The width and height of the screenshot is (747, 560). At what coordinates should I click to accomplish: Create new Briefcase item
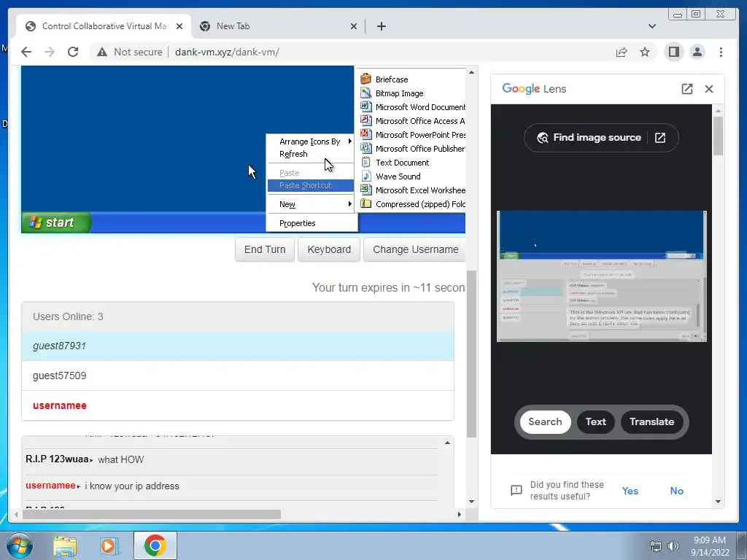pyautogui.click(x=411, y=79)
